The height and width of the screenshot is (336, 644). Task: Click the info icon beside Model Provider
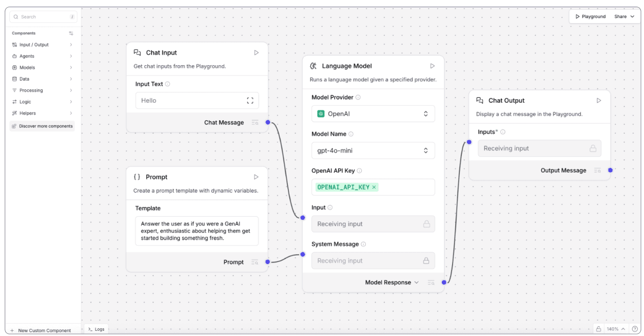click(358, 98)
